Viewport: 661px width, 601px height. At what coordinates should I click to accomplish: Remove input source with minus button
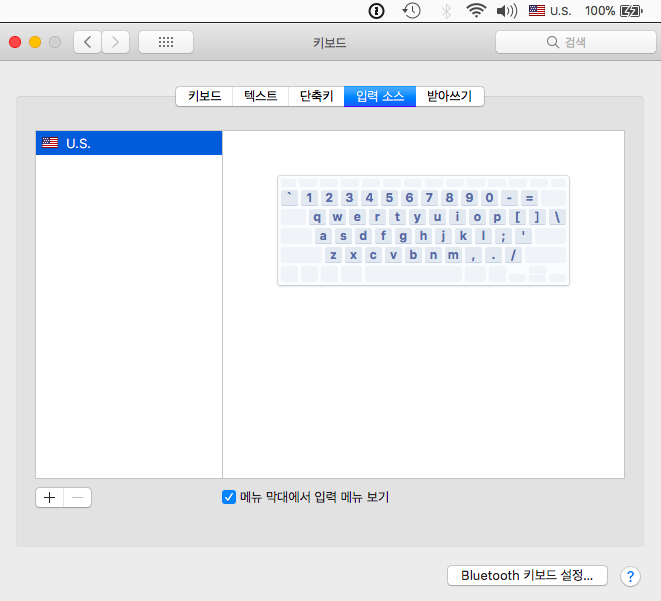pos(78,498)
